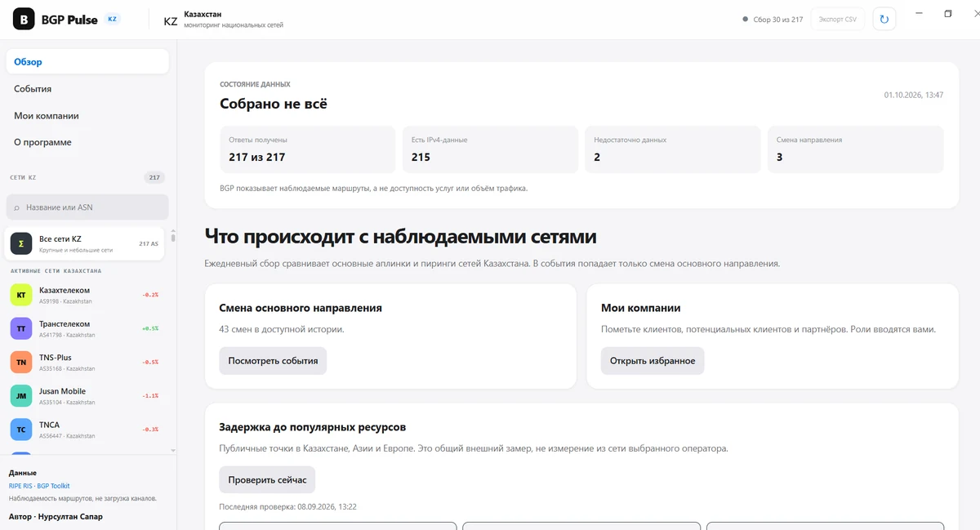Click the Все сети KZ sigma icon
The image size is (980, 530).
point(21,243)
